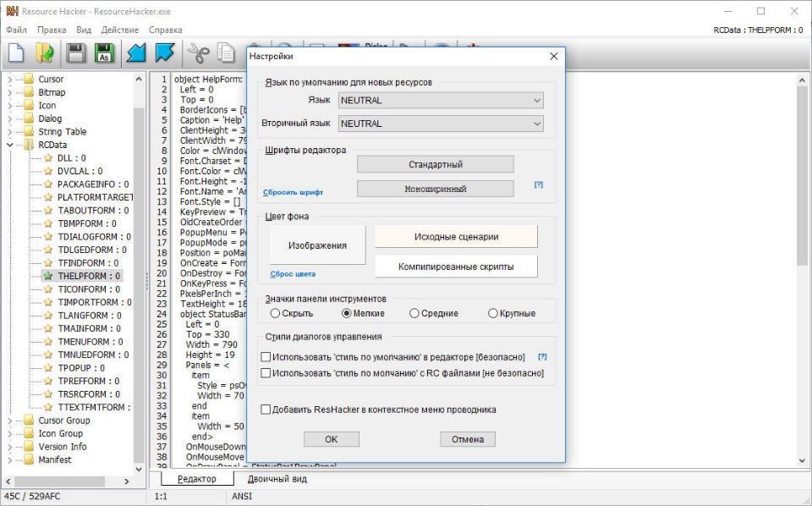Screen dimensions: 812x506
Task: Expand the Bitmap tree node
Action: pyautogui.click(x=9, y=92)
